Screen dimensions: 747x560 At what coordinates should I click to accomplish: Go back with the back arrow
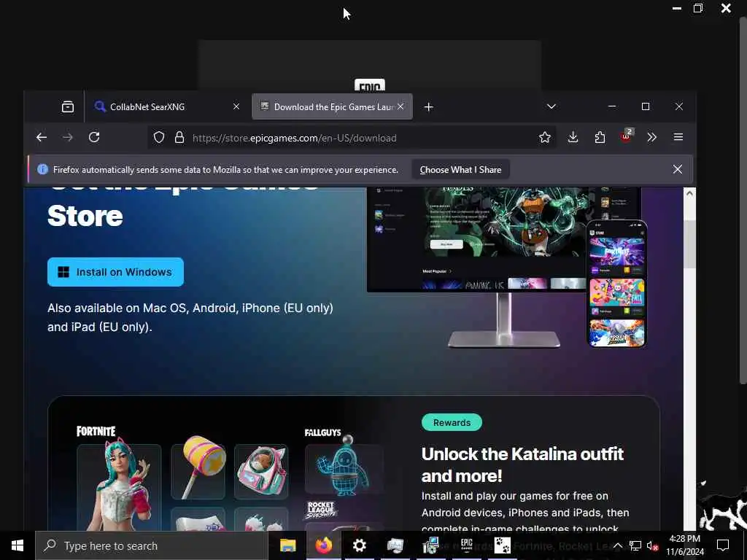42,138
